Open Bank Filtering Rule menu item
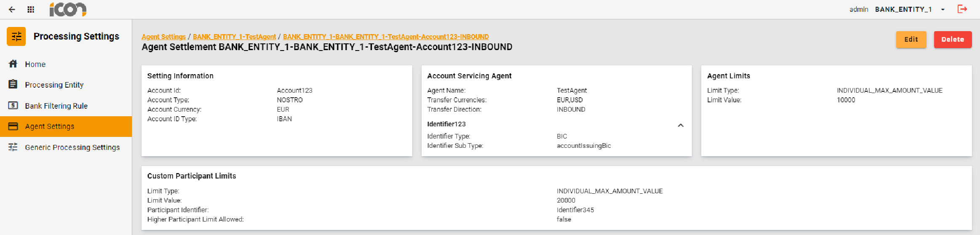Screen dimensions: 980x235 56,106
